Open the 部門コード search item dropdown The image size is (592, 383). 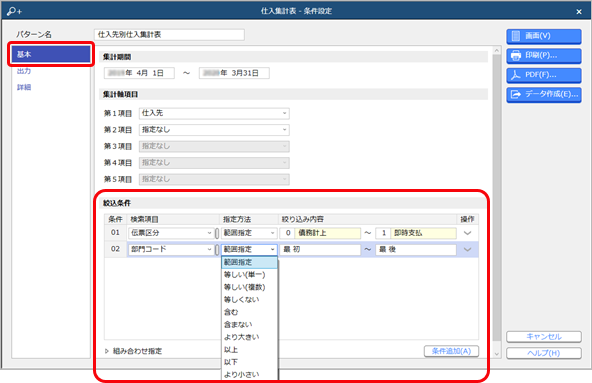coord(171,249)
